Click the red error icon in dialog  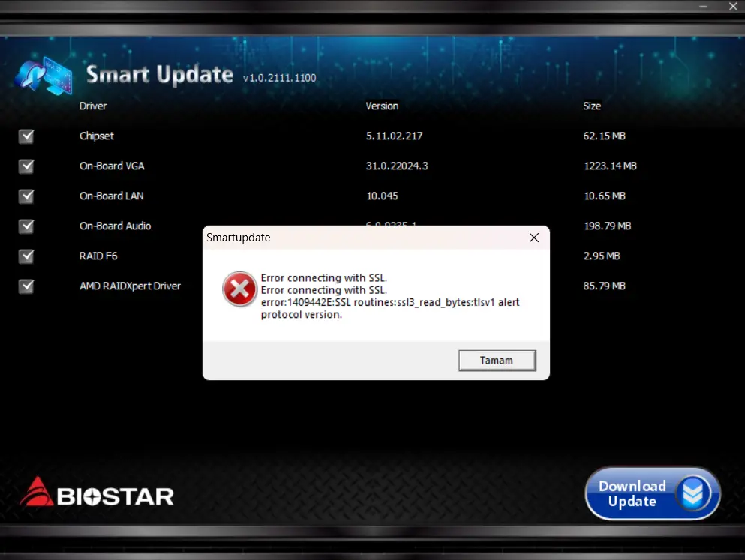(x=239, y=289)
